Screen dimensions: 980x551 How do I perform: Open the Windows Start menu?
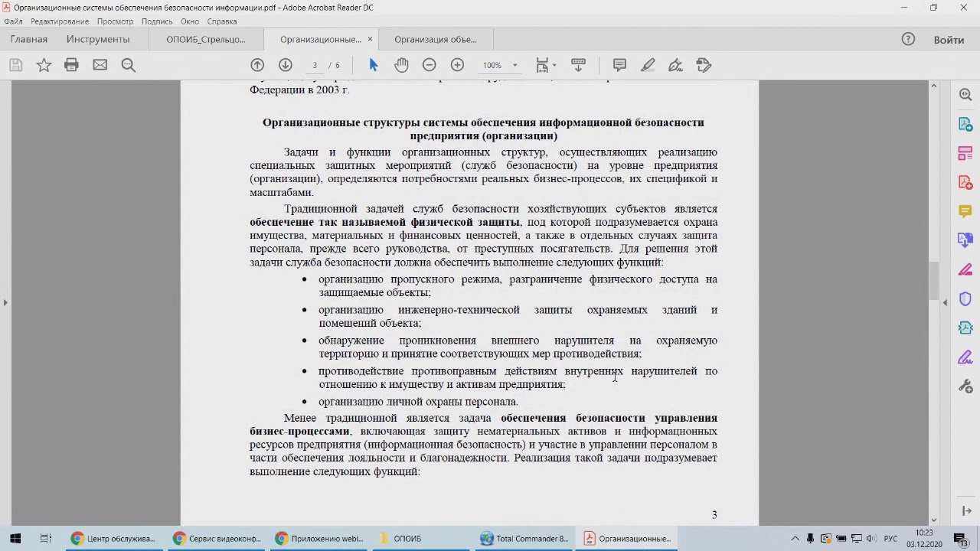coord(15,538)
